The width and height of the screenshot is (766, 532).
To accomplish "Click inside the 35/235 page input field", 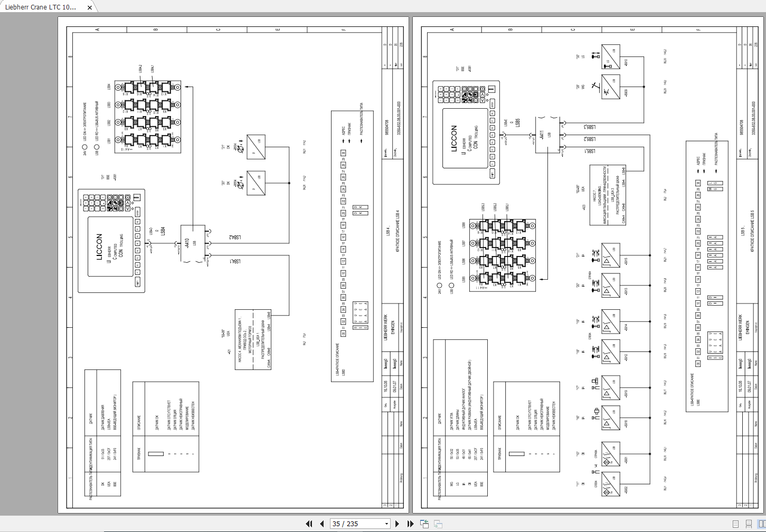I will click(x=348, y=524).
